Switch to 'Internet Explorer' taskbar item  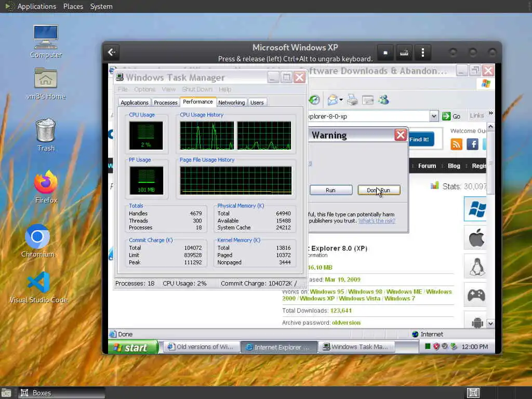(278, 347)
